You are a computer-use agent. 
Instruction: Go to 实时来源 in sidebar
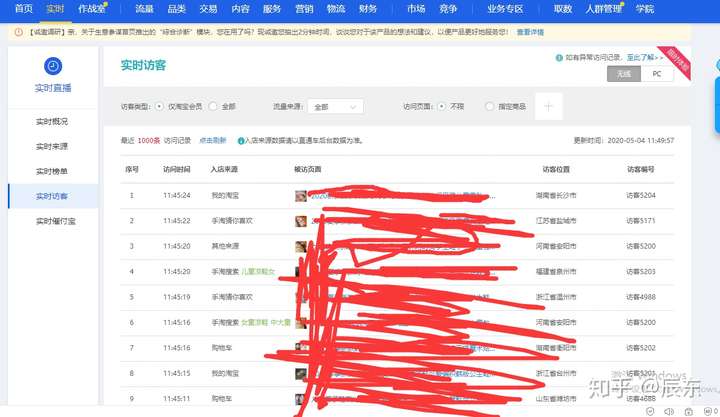pos(52,147)
